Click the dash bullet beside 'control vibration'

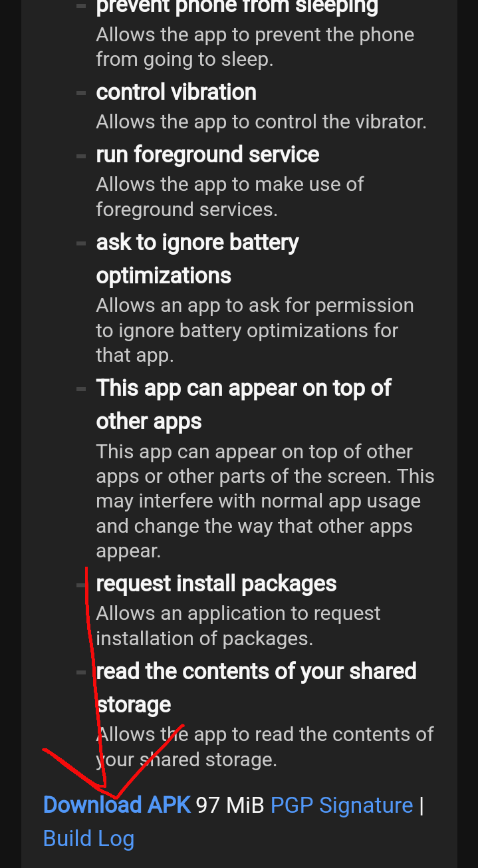[81, 93]
